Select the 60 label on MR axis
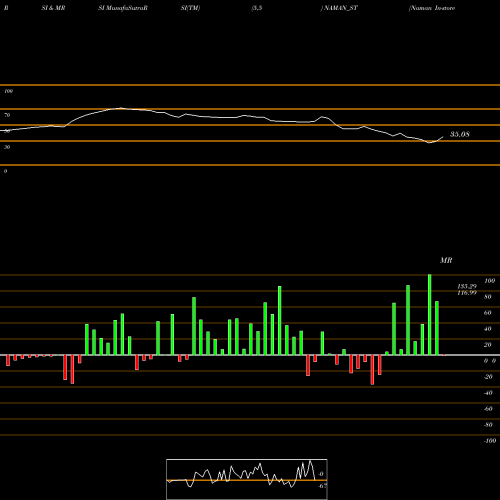The height and width of the screenshot is (500, 500). coord(488,313)
